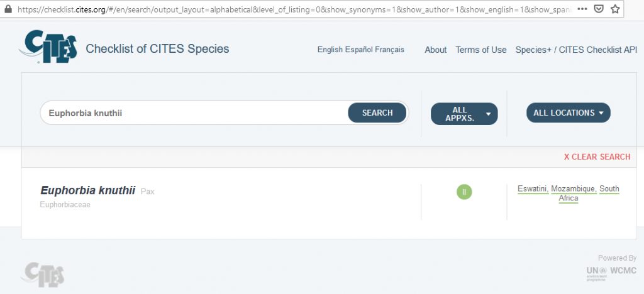Click the CITES logo in header
Screen dimensions: 644x294
pos(48,46)
